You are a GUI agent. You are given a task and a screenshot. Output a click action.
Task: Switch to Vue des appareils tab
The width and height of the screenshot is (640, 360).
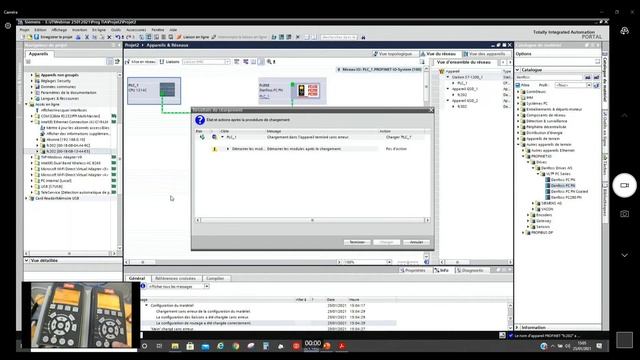click(x=484, y=54)
